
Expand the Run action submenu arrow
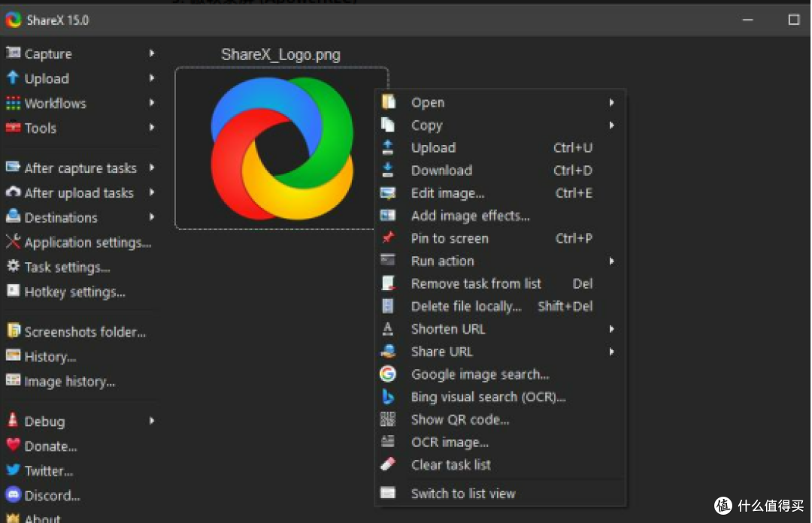tap(611, 261)
